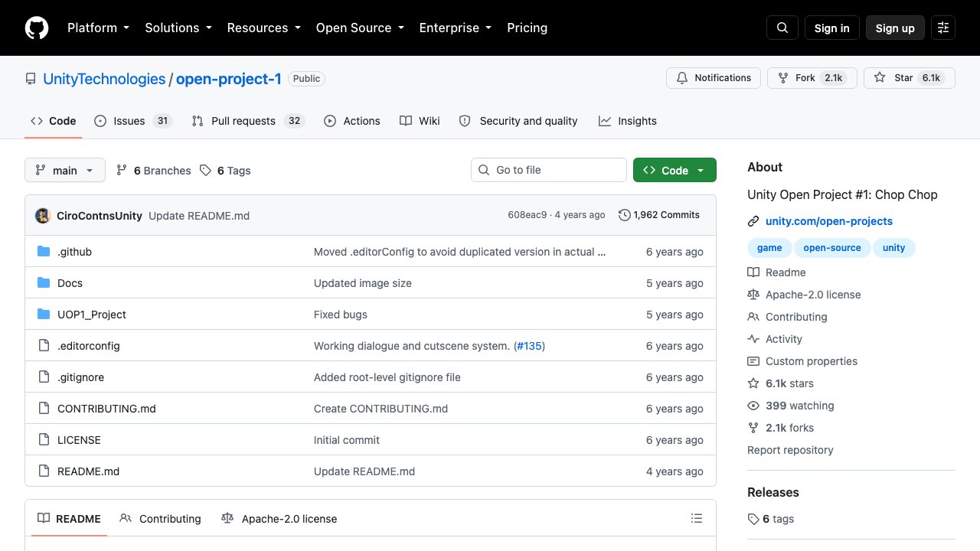
Task: Click the commit history clock icon
Action: pyautogui.click(x=625, y=215)
